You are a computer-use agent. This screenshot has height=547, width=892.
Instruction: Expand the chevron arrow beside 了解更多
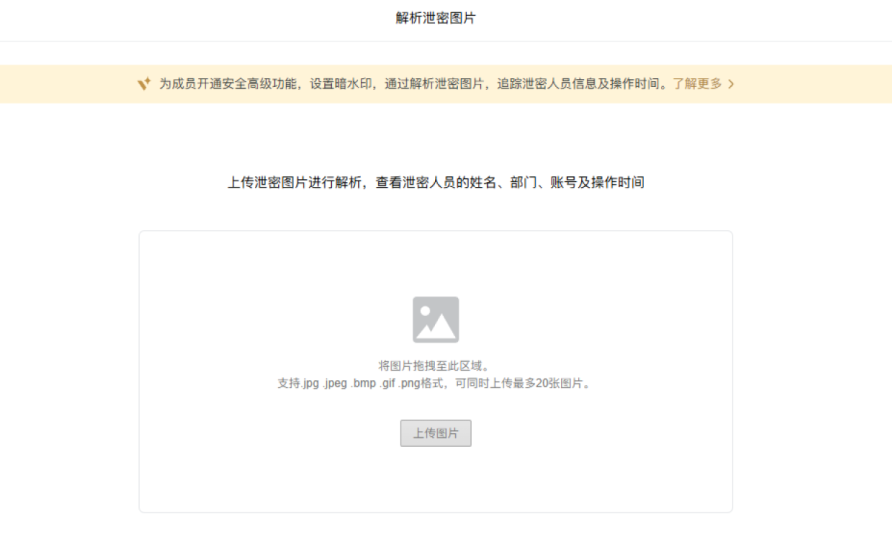pyautogui.click(x=731, y=84)
